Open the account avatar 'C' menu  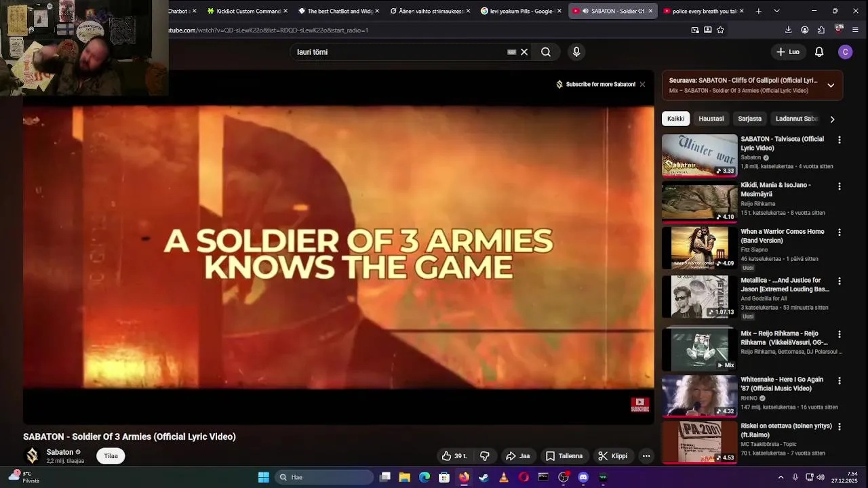point(845,52)
